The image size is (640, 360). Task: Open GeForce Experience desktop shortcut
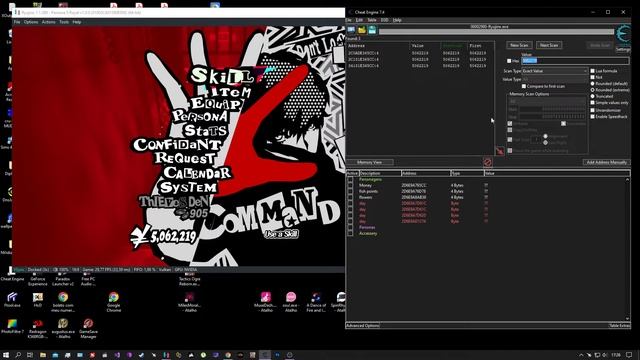[38, 279]
